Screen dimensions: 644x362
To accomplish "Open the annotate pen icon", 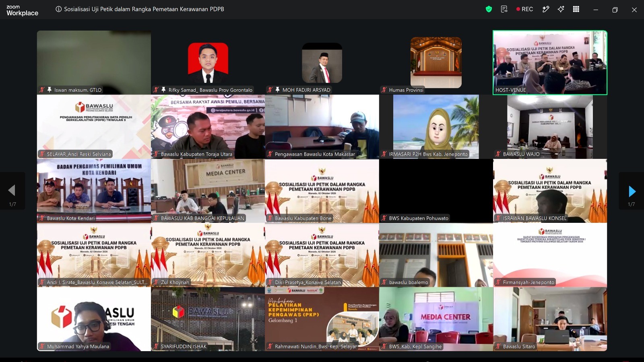I will tap(546, 9).
